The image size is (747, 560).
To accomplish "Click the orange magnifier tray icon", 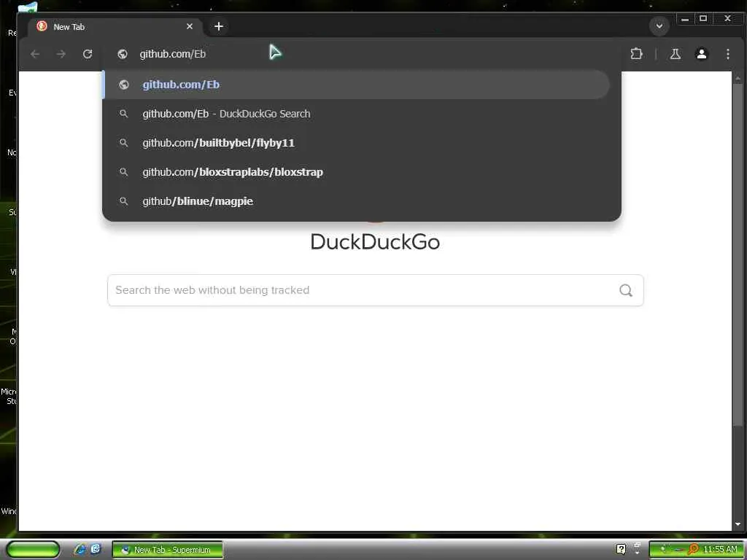I will click(x=693, y=550).
